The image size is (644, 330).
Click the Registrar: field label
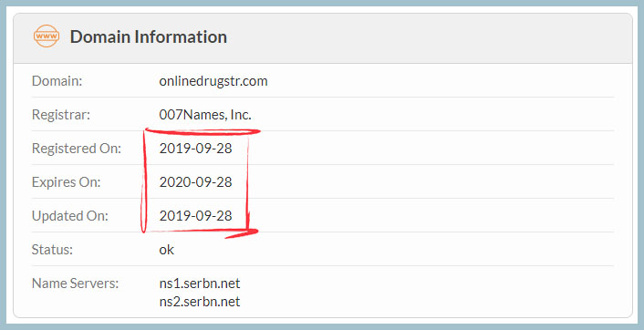61,115
